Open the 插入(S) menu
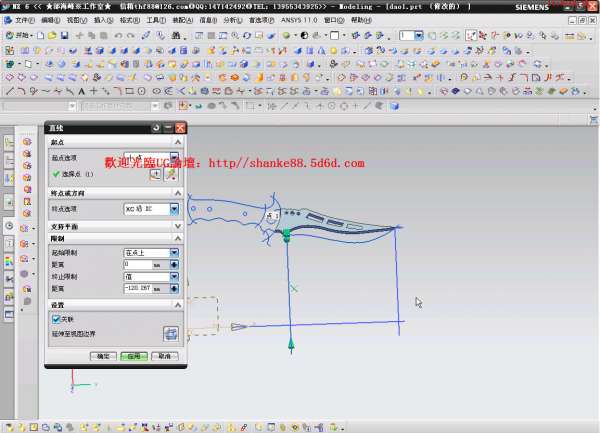Image resolution: width=600 pixels, height=433 pixels. 103,19
